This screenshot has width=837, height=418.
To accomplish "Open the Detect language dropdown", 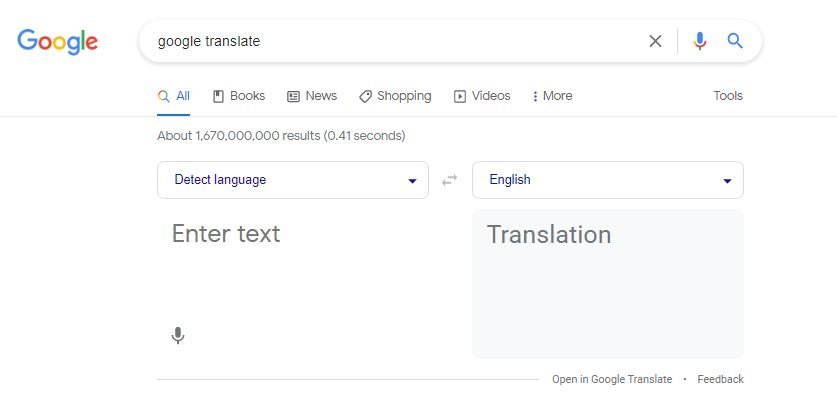I will (x=293, y=180).
